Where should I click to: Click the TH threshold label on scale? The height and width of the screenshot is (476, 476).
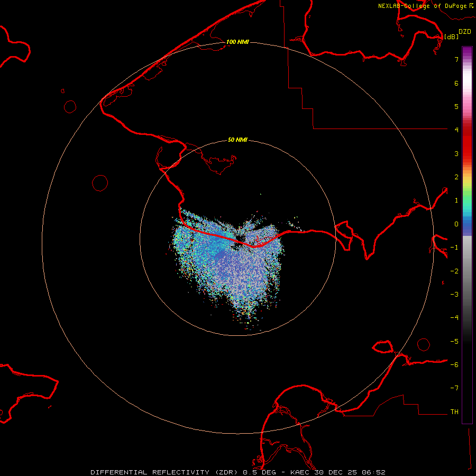coord(454,412)
